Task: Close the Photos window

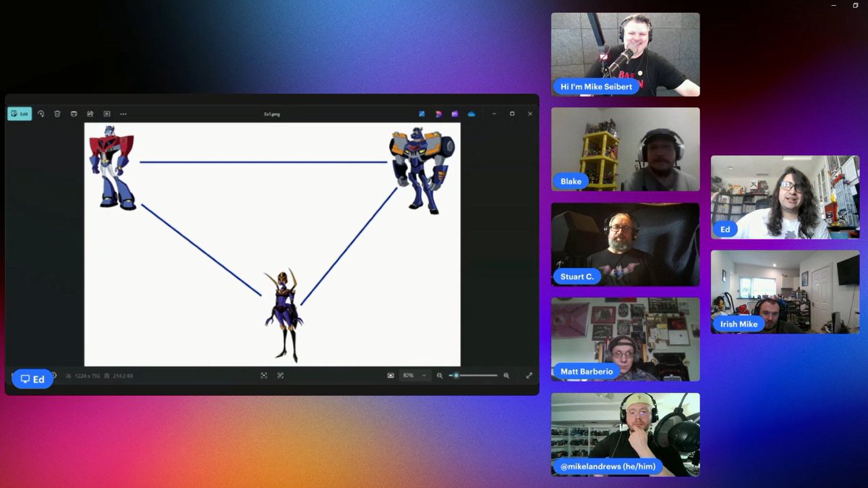Action: coord(530,114)
